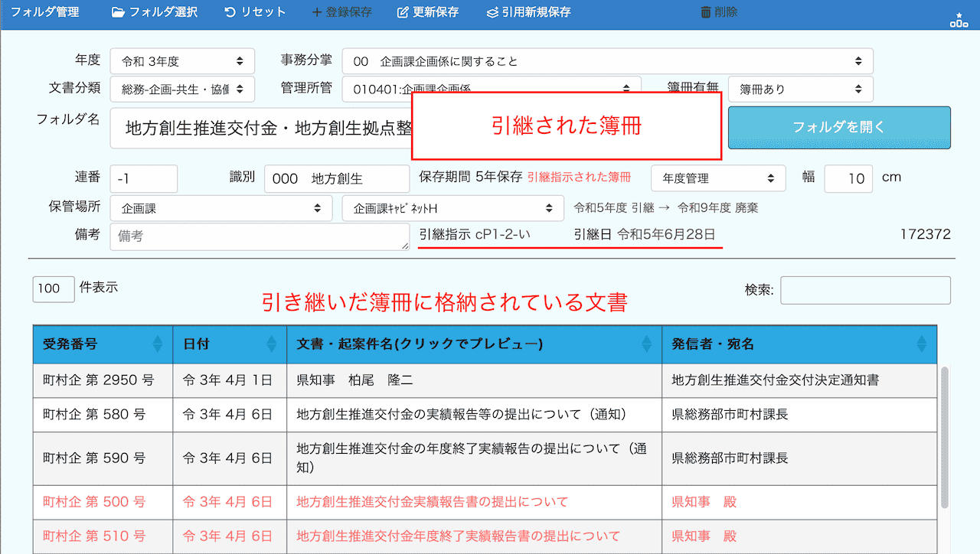Open the sitemap icon at top right
This screenshot has width=980, height=554.
[x=959, y=21]
